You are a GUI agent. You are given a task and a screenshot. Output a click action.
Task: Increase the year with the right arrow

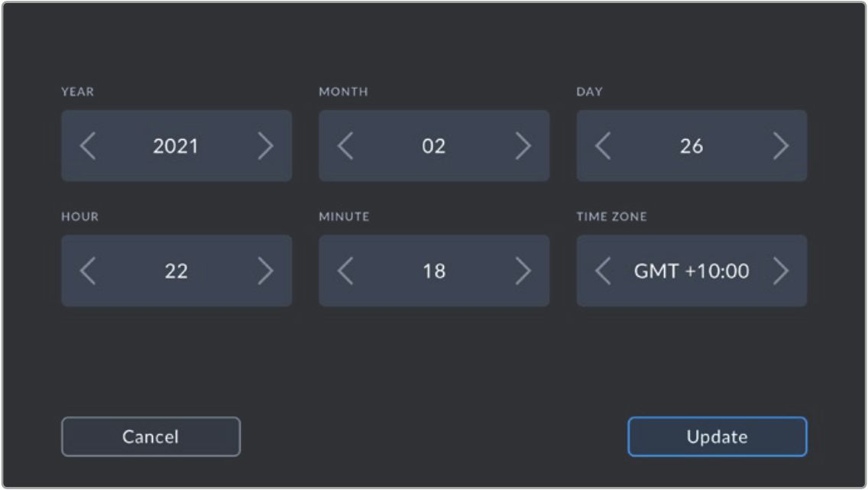[265, 146]
